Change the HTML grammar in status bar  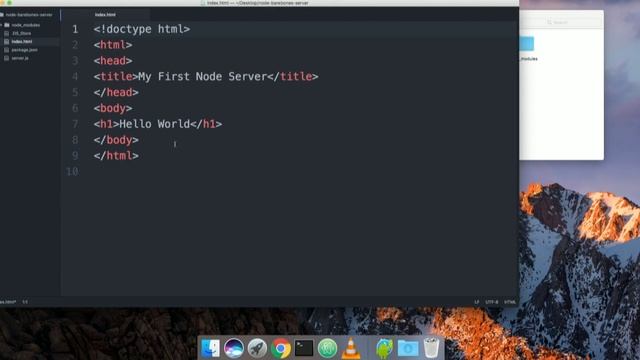tap(510, 302)
